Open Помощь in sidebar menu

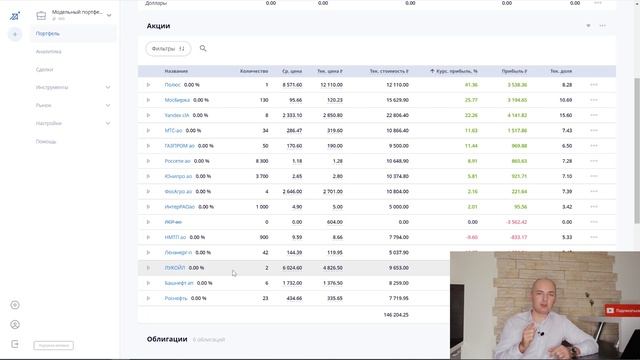(x=46, y=141)
